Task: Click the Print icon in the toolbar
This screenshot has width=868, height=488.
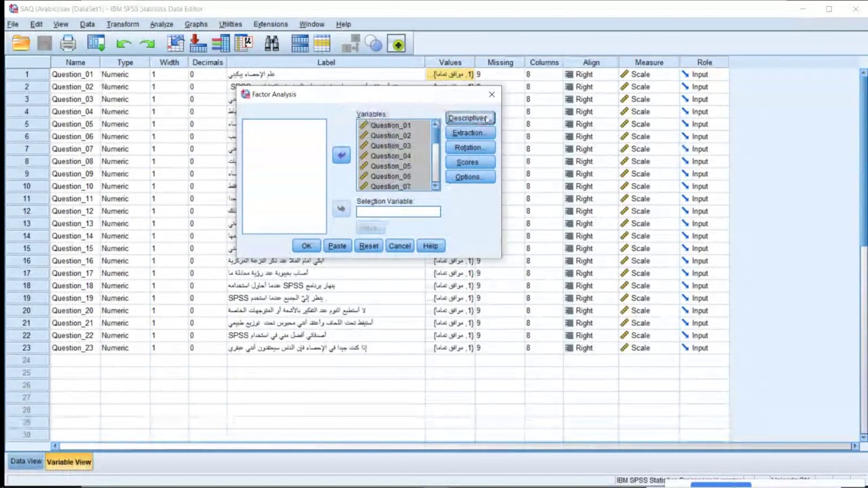Action: pos(68,44)
